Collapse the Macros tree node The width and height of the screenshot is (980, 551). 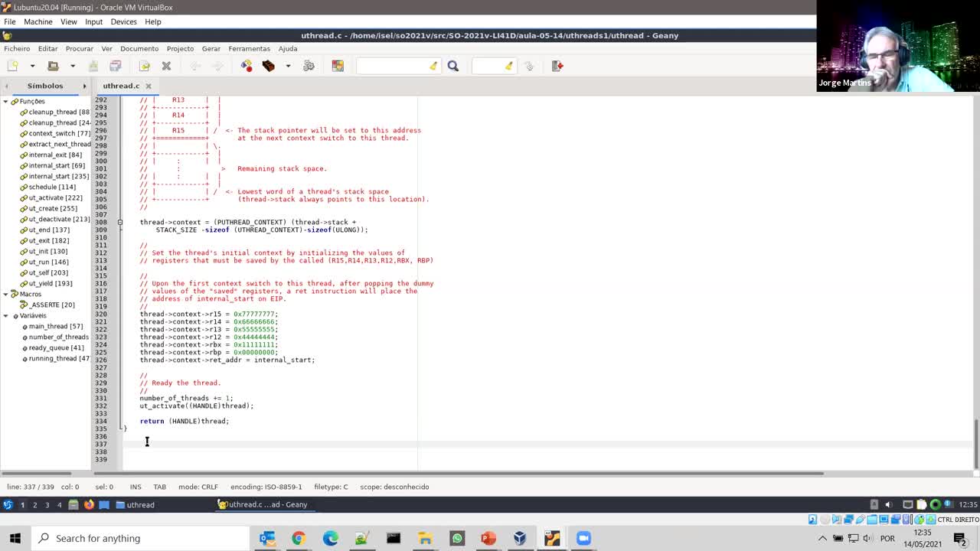(x=5, y=294)
